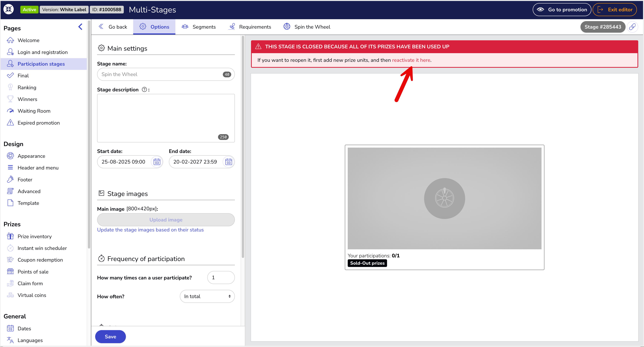This screenshot has width=644, height=347.
Task: Open the Appearance palette icon
Action: [10, 156]
